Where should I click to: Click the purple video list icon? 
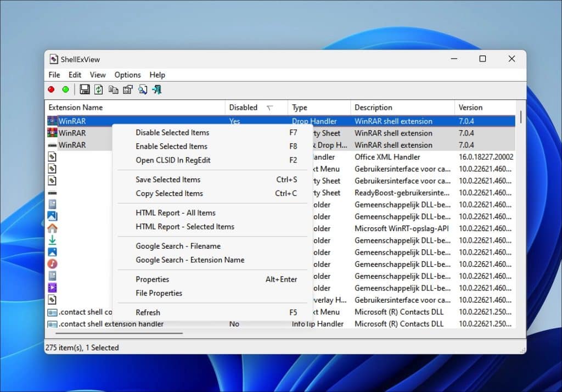(x=52, y=288)
